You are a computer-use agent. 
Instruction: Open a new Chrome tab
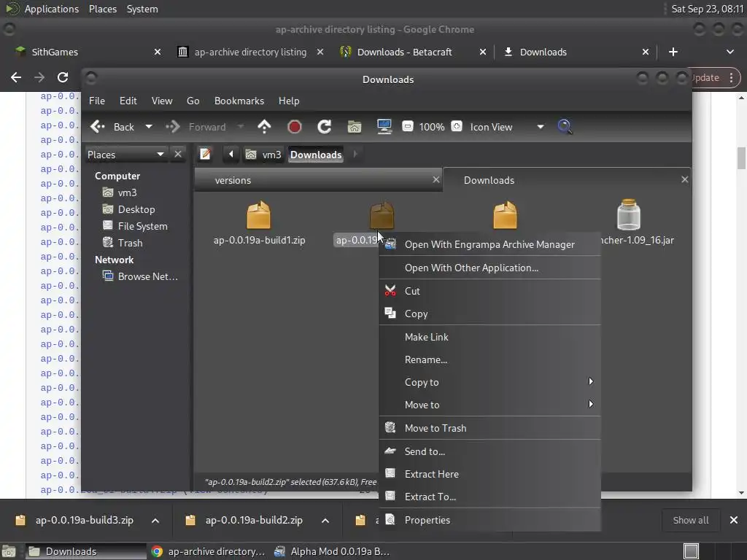673,52
